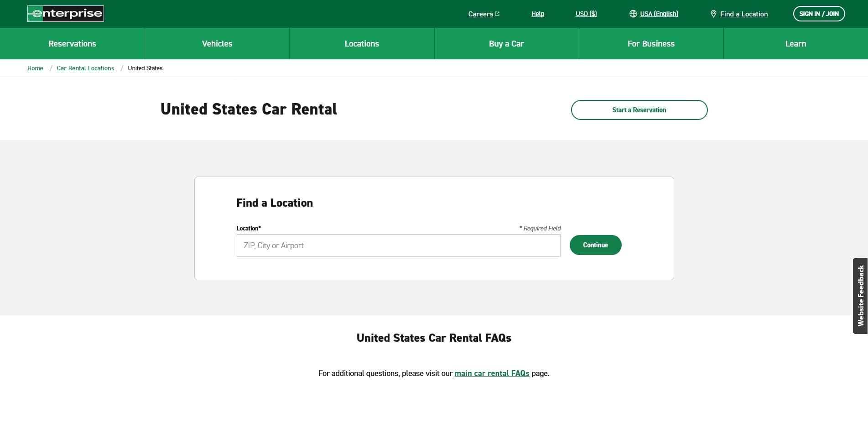Viewport: 868px width, 423px height.
Task: Click the Enterprise logo
Action: point(66,14)
